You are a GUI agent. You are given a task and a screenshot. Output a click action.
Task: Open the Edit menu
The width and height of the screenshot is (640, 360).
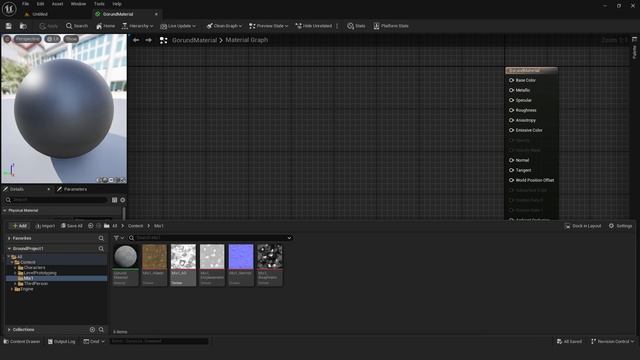(40, 4)
